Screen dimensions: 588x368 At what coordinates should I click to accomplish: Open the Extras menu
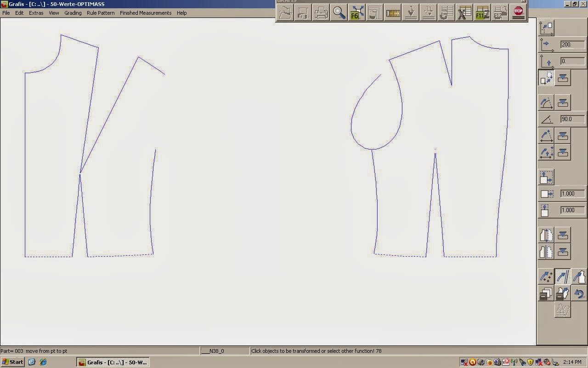pyautogui.click(x=36, y=13)
